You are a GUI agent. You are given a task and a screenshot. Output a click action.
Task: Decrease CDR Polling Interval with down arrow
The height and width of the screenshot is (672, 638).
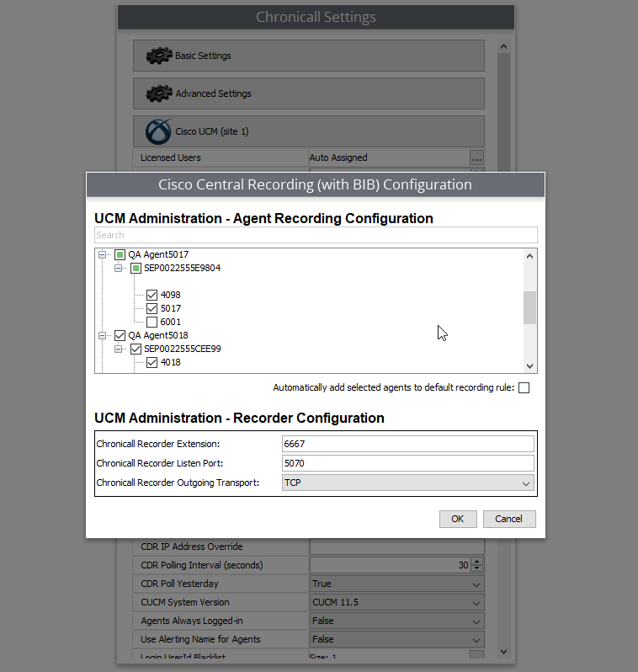(476, 568)
